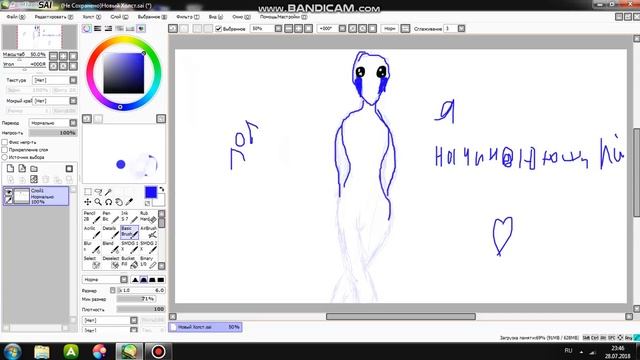Screen dimensions: 640x360
Task: Select the Binary pen tool
Action: point(148,262)
